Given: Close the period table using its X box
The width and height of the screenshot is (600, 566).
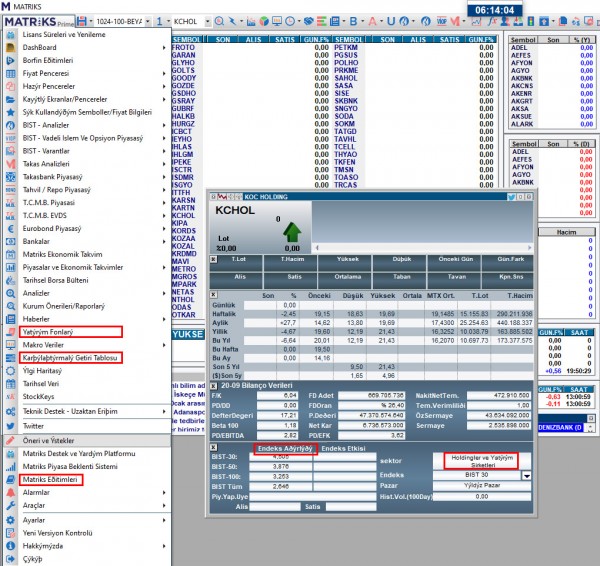Looking at the screenshot, I should [214, 295].
